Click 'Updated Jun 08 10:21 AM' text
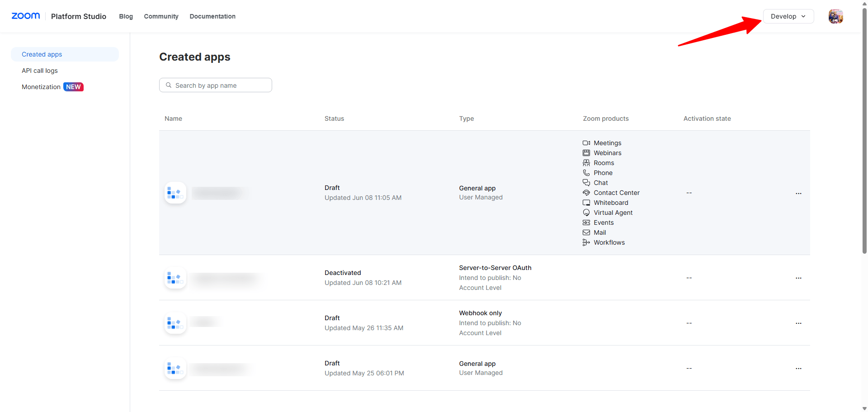This screenshot has height=412, width=868. pos(363,283)
